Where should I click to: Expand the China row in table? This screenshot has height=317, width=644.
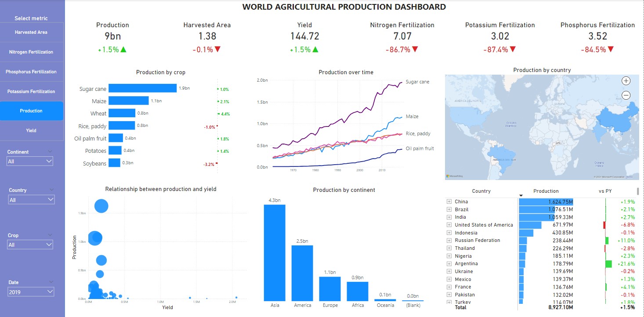click(449, 202)
